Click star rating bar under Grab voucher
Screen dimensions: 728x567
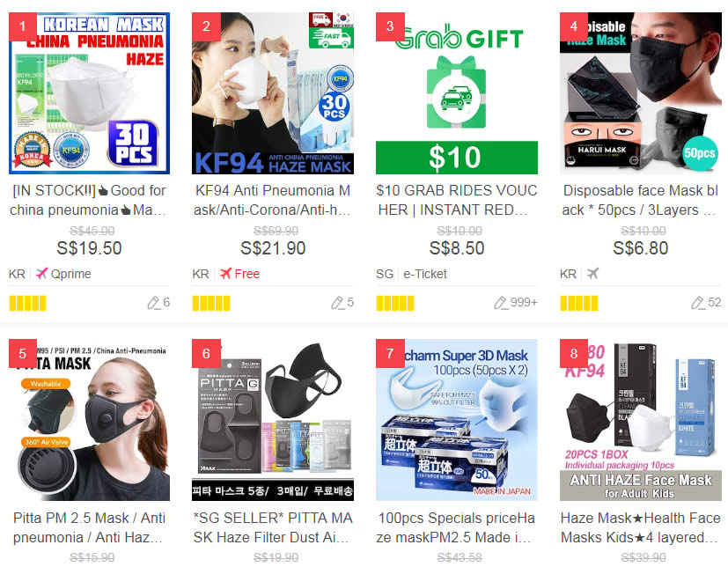tap(395, 303)
